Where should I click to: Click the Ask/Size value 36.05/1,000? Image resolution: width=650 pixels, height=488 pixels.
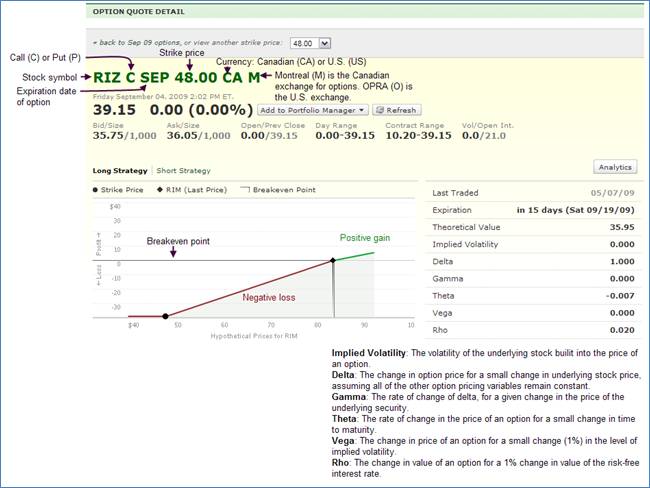click(198, 136)
